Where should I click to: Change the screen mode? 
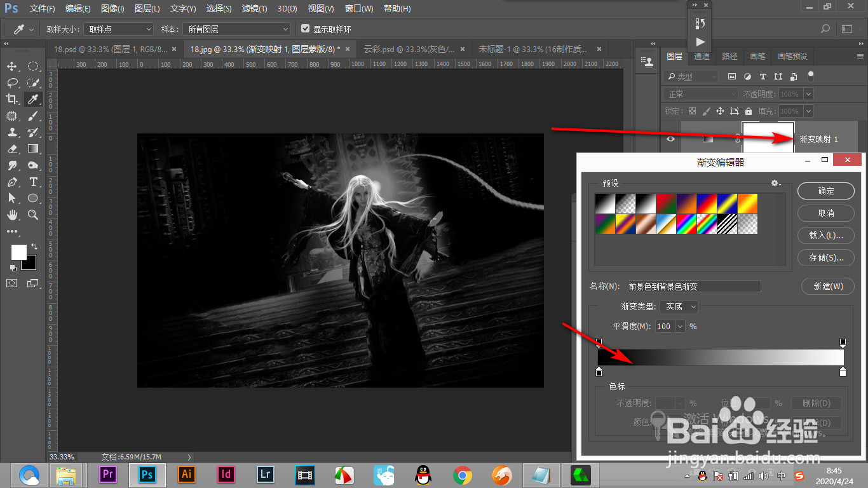point(33,283)
